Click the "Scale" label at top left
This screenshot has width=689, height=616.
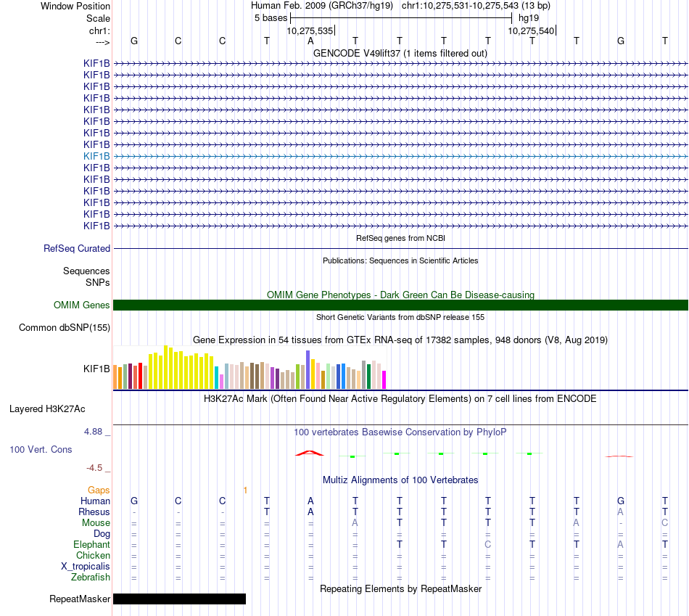98,18
